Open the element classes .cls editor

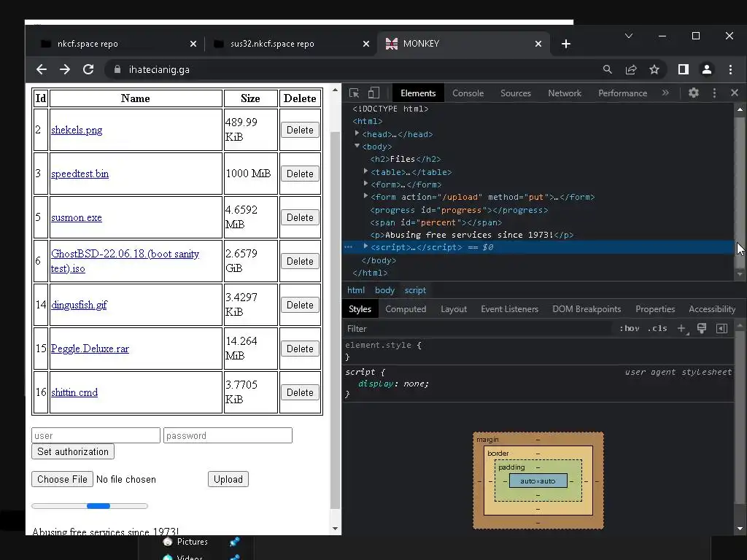point(657,328)
